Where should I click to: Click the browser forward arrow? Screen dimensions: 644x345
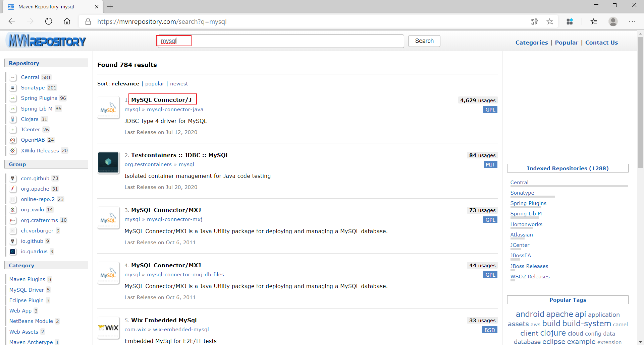[x=30, y=21]
